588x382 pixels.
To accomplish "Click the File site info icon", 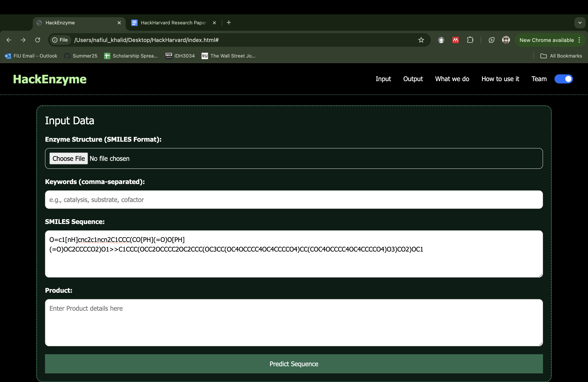I will pyautogui.click(x=60, y=40).
